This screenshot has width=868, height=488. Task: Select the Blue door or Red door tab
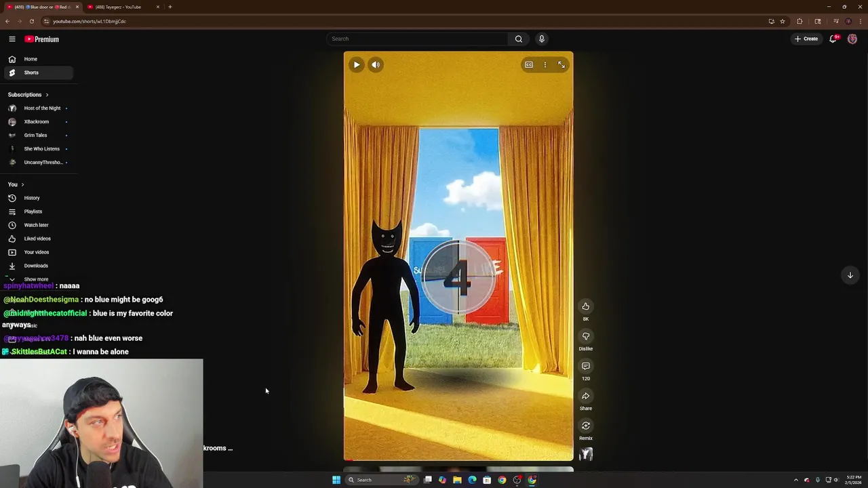pyautogui.click(x=42, y=7)
